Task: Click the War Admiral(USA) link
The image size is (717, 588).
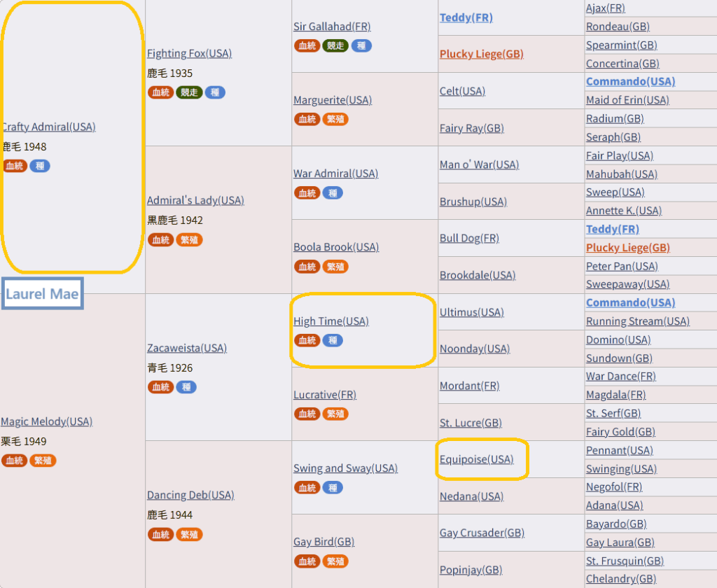Action: click(335, 173)
